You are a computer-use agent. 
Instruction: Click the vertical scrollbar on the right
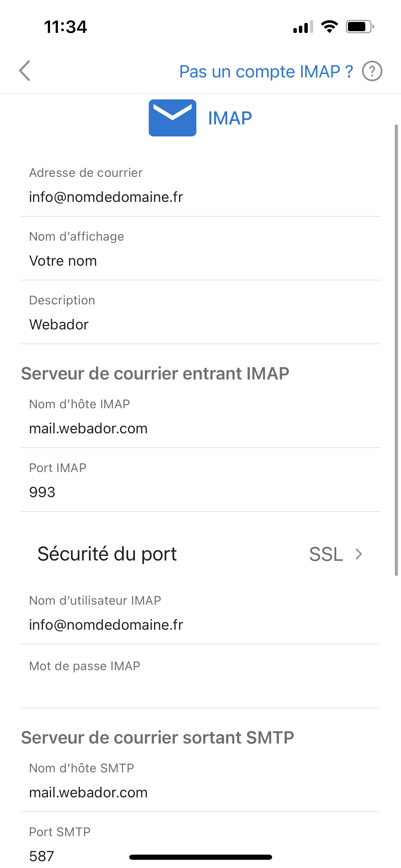[x=396, y=350]
